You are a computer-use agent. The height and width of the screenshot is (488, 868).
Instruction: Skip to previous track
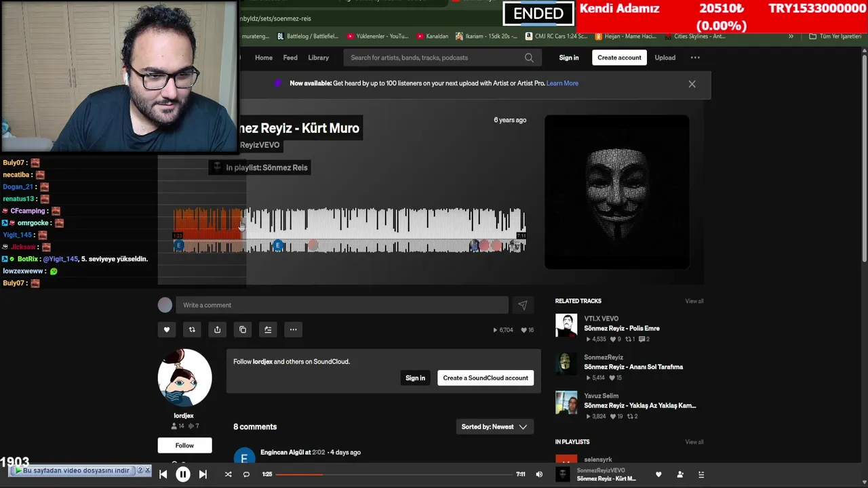pyautogui.click(x=163, y=474)
